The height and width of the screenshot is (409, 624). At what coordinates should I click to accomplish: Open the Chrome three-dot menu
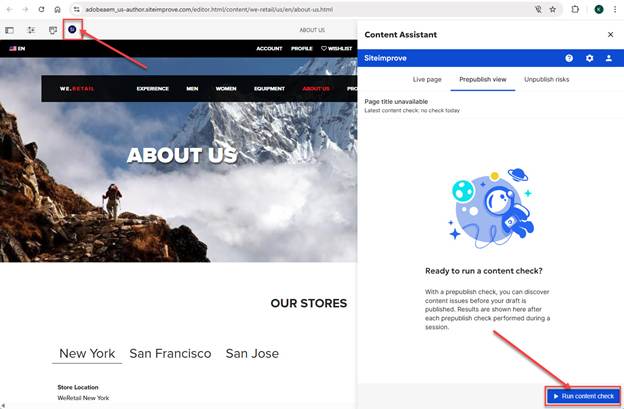point(615,9)
